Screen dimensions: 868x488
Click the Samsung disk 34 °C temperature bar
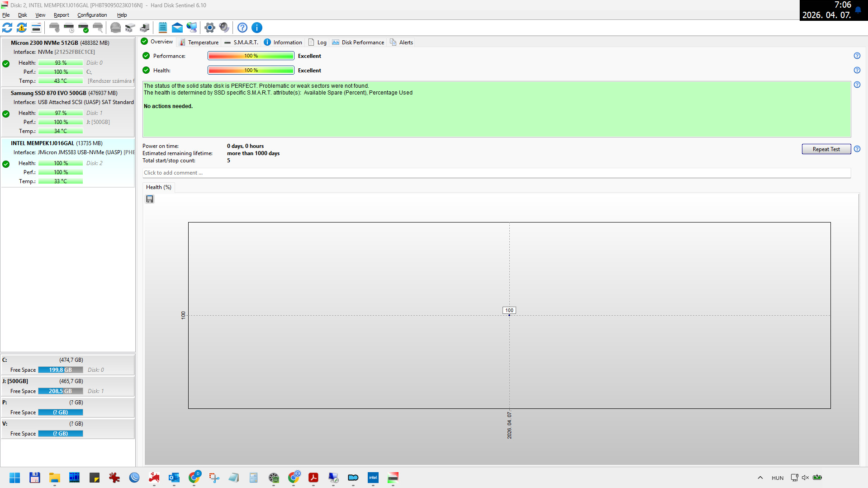(61, 131)
